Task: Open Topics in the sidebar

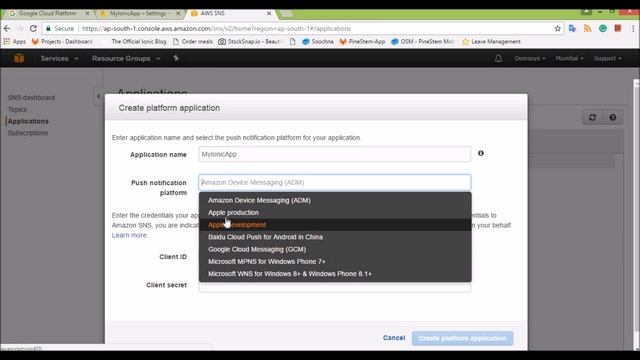Action: pyautogui.click(x=17, y=109)
